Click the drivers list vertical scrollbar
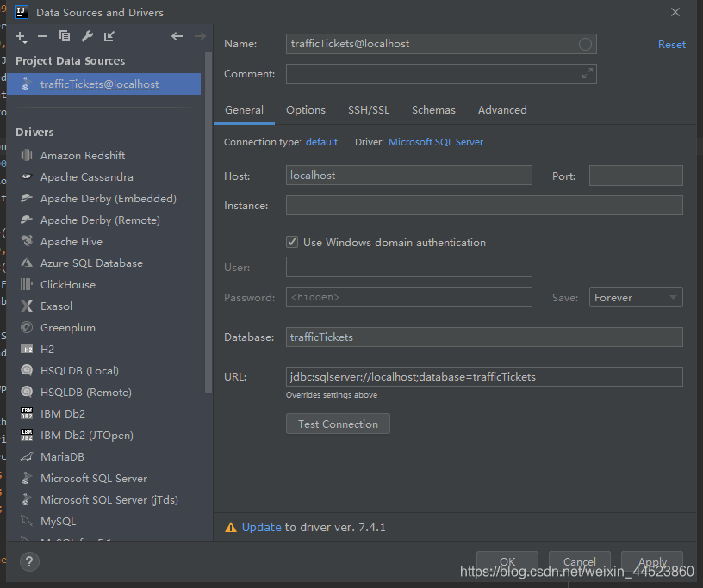The image size is (703, 588). pos(208,223)
